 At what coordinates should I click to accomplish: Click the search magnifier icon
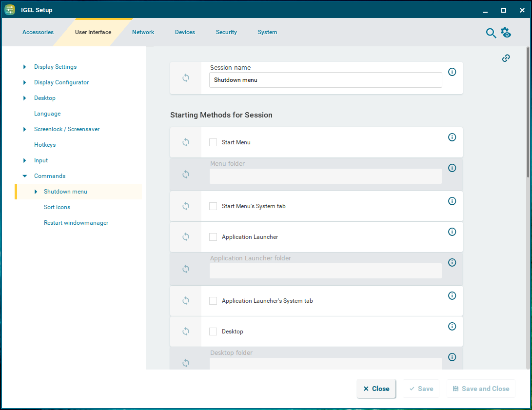click(x=491, y=33)
